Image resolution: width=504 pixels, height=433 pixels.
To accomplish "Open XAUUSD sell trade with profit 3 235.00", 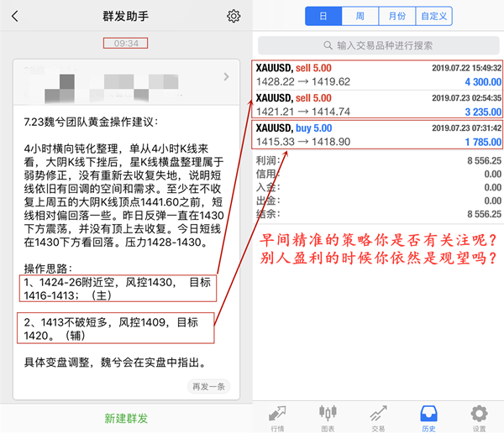I will (378, 105).
